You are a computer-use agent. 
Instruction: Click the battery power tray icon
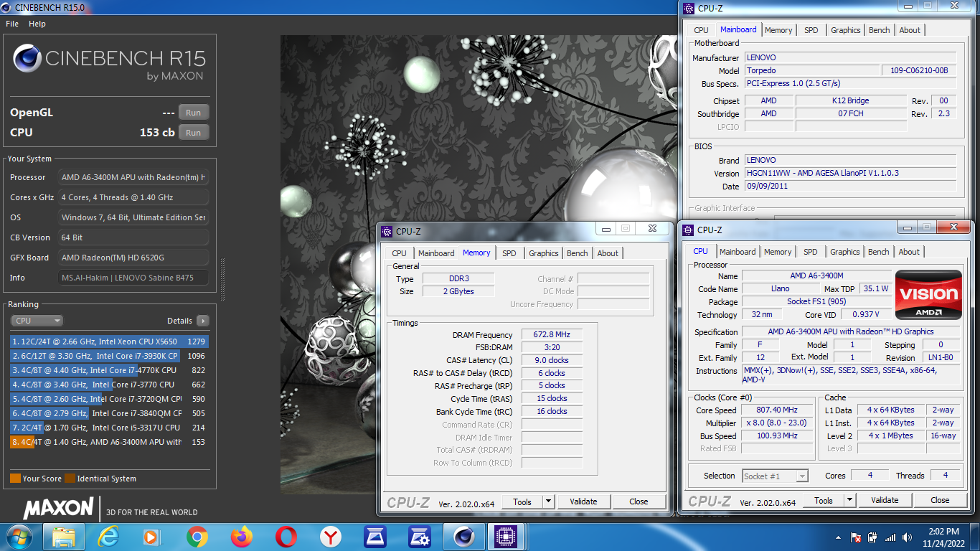(x=872, y=537)
